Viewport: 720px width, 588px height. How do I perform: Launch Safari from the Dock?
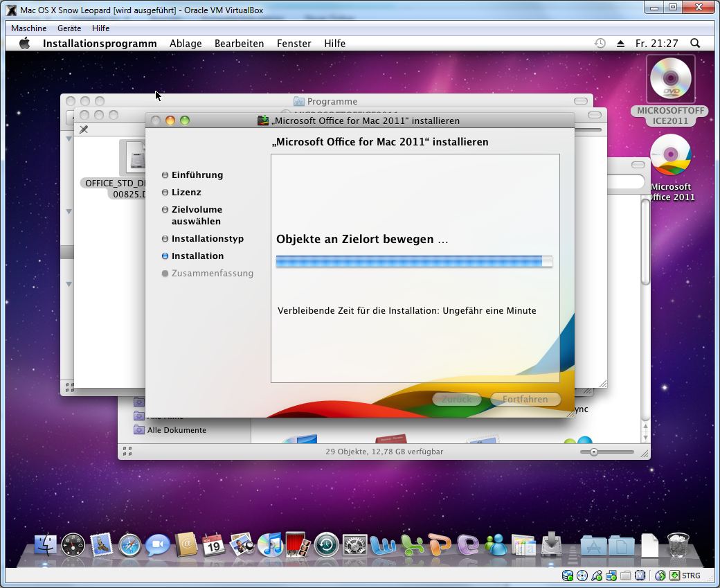click(x=129, y=545)
